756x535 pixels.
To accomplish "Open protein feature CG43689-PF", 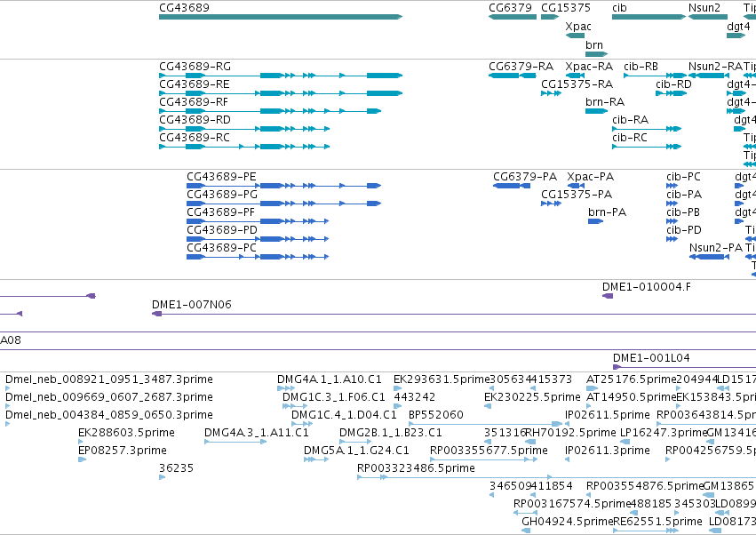I will click(258, 221).
